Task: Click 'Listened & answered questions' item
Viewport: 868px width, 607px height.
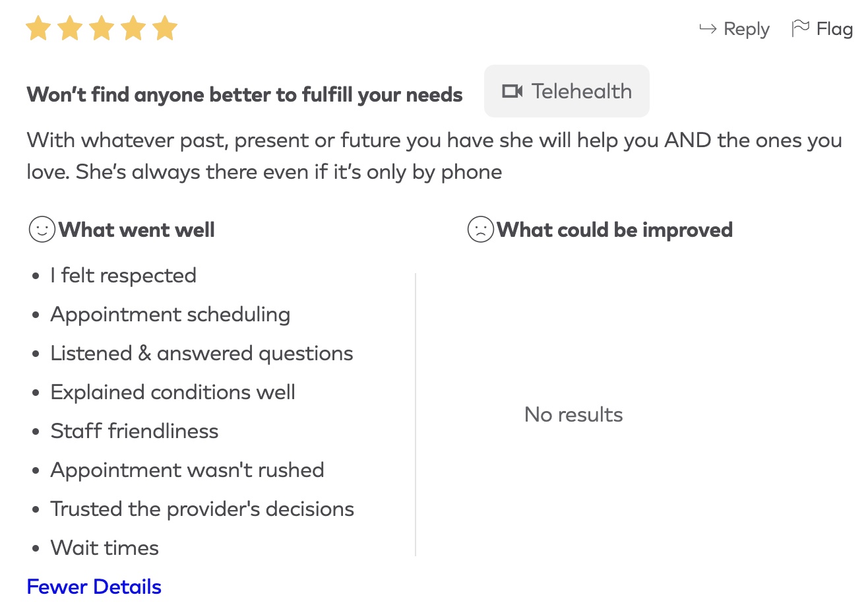Action: click(x=201, y=353)
